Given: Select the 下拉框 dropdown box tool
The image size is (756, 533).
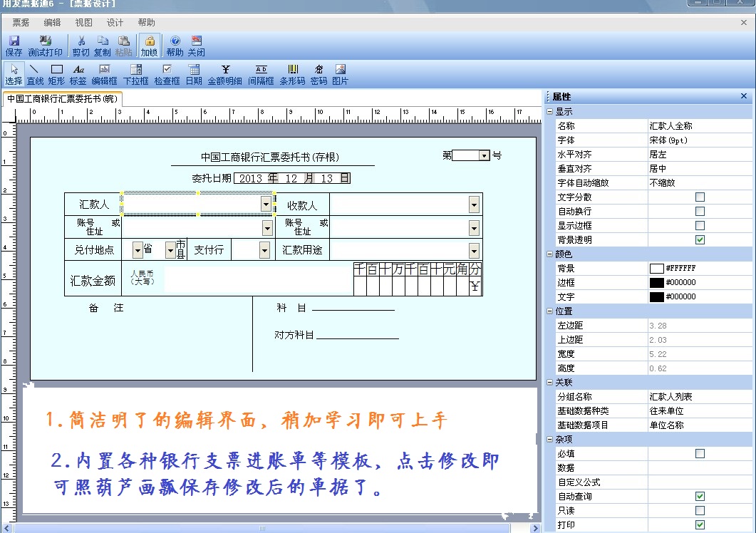Looking at the screenshot, I should coord(136,75).
